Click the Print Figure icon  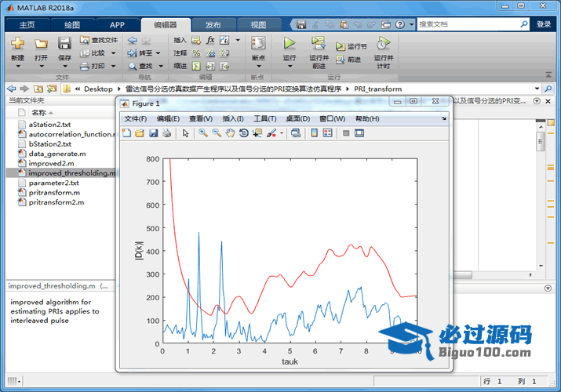(x=167, y=133)
